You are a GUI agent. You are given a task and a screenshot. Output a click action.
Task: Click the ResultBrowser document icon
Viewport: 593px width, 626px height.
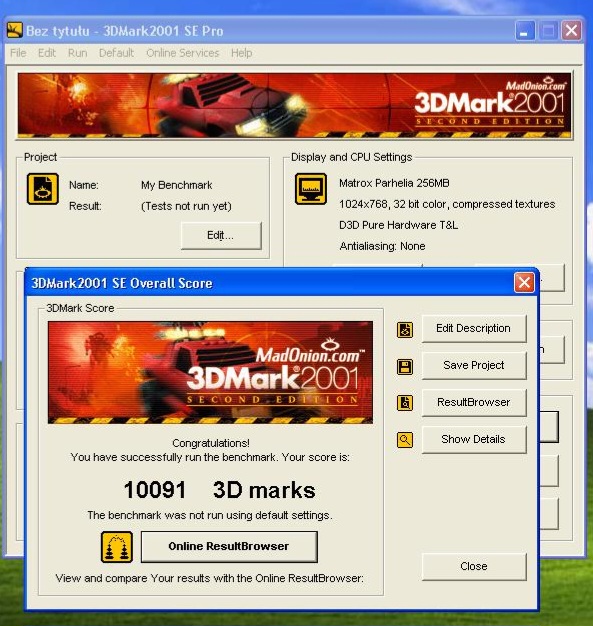[x=405, y=403]
